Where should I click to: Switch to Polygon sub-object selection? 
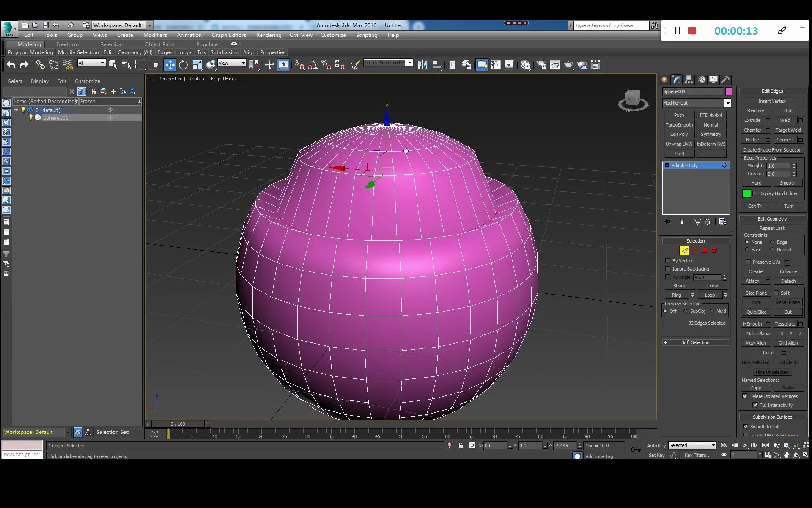coord(705,251)
